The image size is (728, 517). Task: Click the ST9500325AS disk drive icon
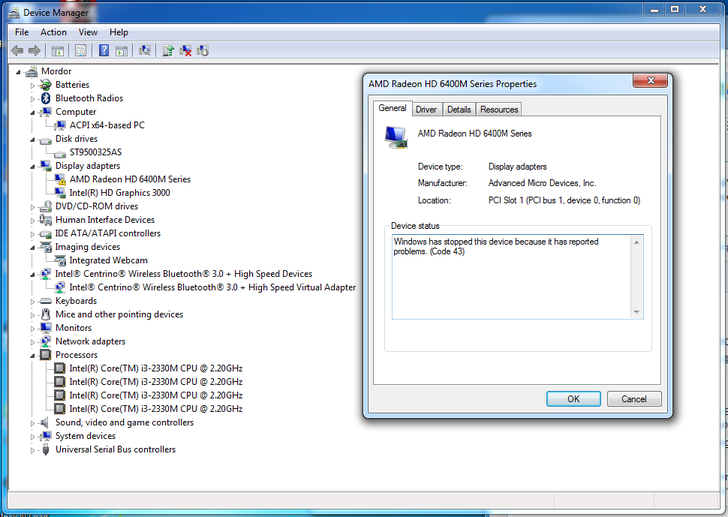pyautogui.click(x=60, y=153)
